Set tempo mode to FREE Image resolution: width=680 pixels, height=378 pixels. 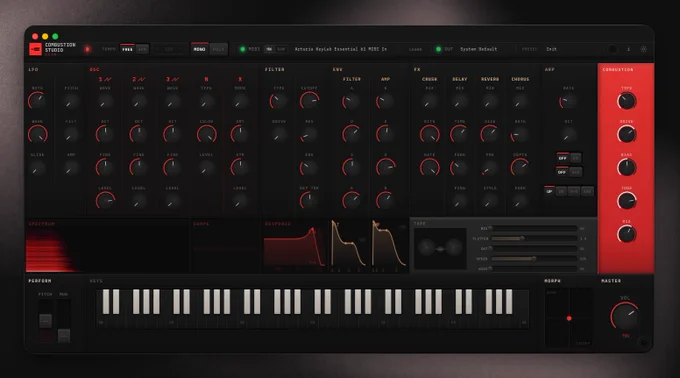click(x=128, y=49)
